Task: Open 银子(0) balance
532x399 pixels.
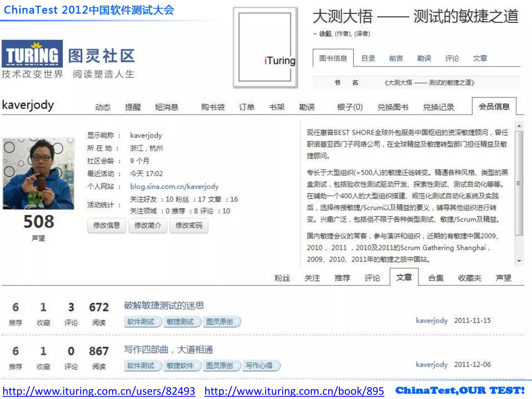Action: coord(350,107)
